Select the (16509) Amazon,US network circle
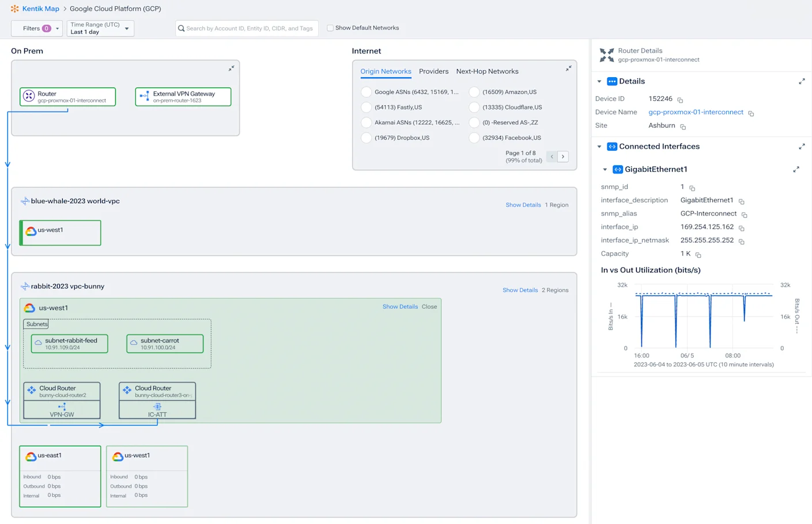This screenshot has width=812, height=524. point(474,92)
